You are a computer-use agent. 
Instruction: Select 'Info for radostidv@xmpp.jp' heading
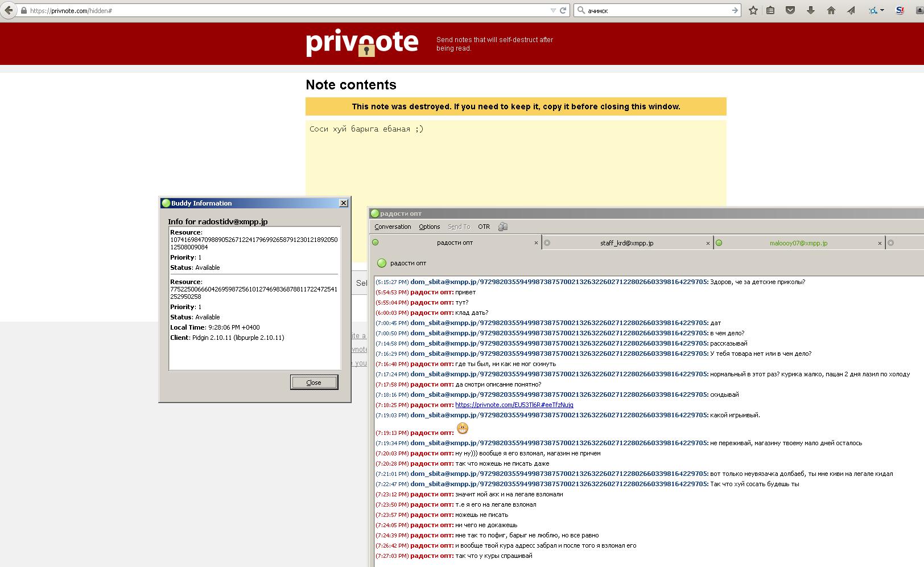(218, 221)
